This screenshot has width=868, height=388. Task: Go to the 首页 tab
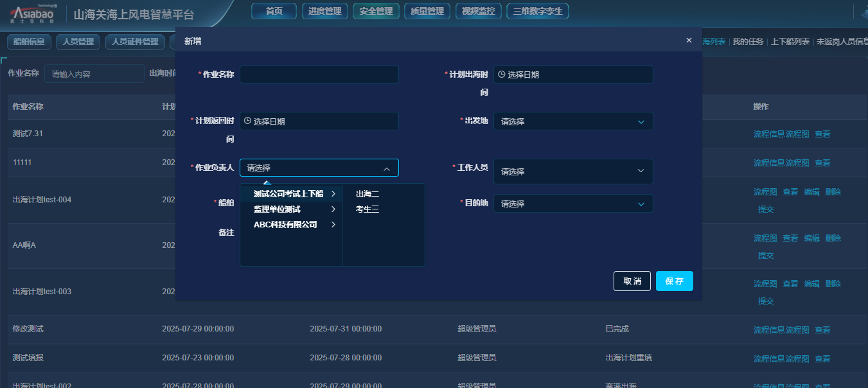pyautogui.click(x=274, y=11)
